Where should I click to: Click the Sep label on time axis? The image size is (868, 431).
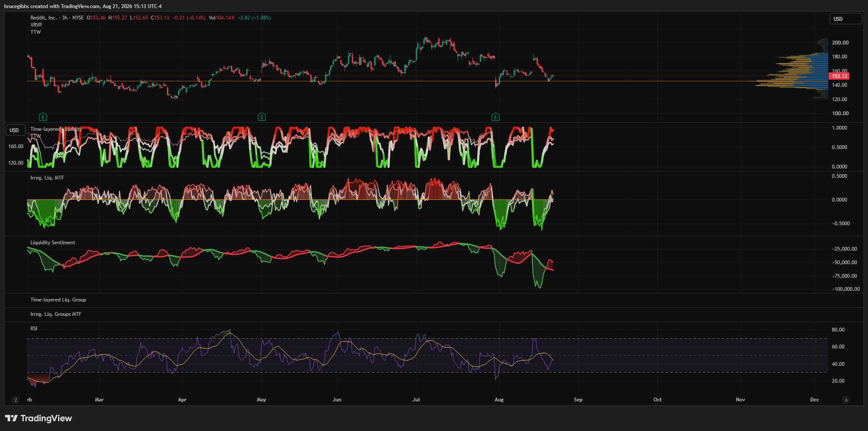[578, 400]
